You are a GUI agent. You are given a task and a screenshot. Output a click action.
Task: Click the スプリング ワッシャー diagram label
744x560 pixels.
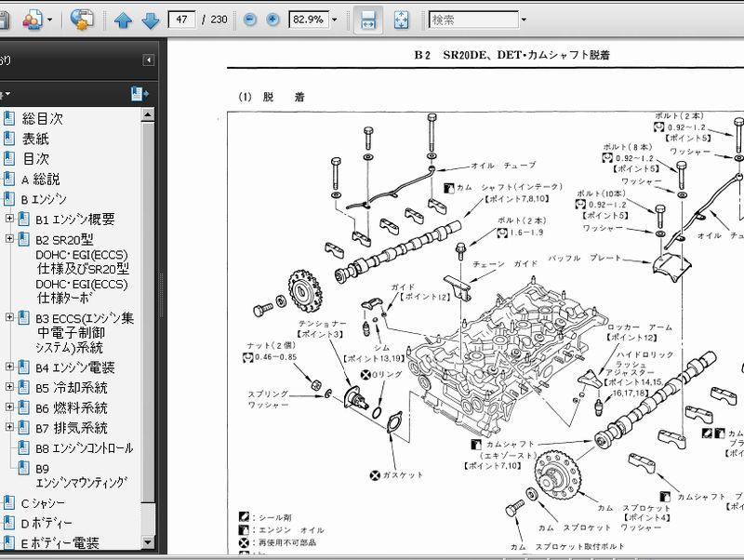(x=268, y=400)
